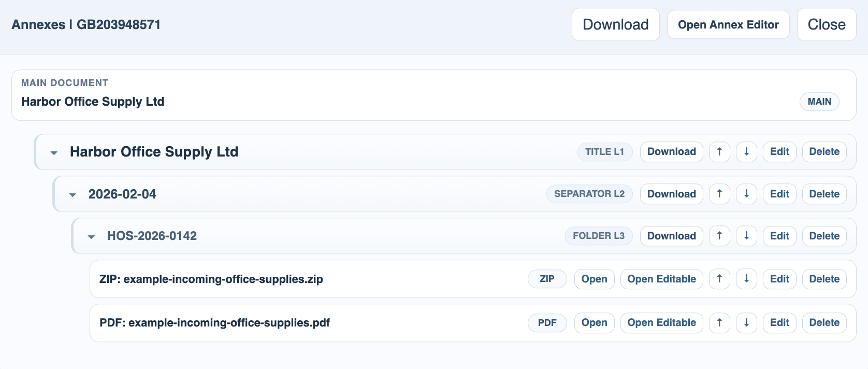Download the HOS-2026-0142 folder
The width and height of the screenshot is (868, 369).
pos(672,236)
